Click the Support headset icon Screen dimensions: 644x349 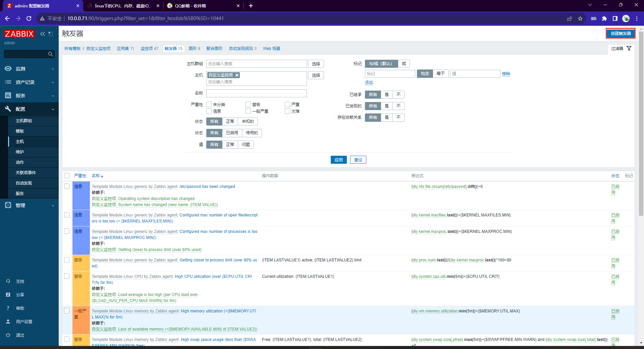(8, 281)
